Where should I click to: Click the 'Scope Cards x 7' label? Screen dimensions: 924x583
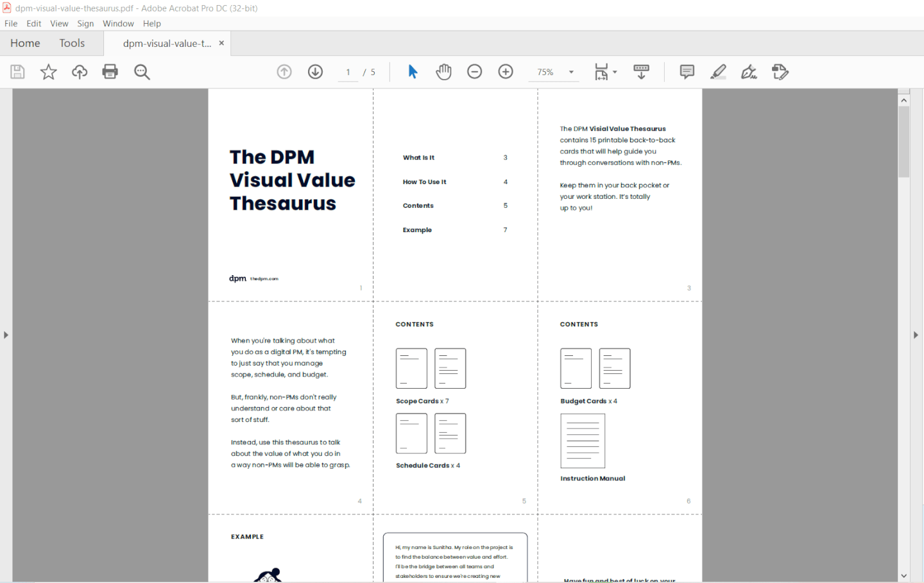(x=422, y=401)
